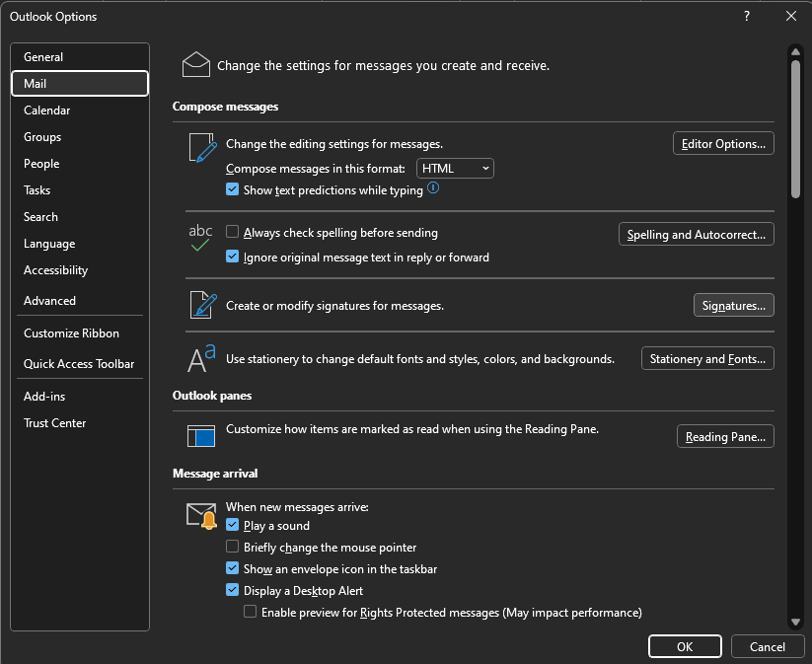Open the People options category
The image size is (812, 664).
[x=80, y=164]
